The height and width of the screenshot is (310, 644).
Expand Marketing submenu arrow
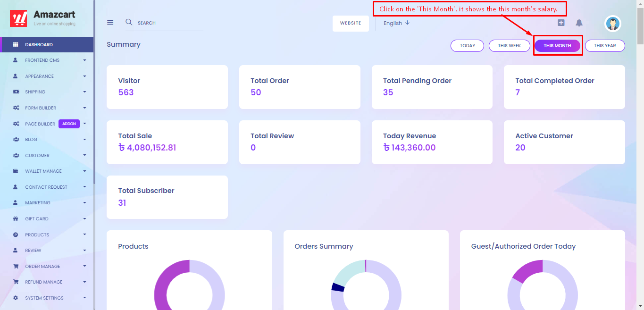click(84, 202)
